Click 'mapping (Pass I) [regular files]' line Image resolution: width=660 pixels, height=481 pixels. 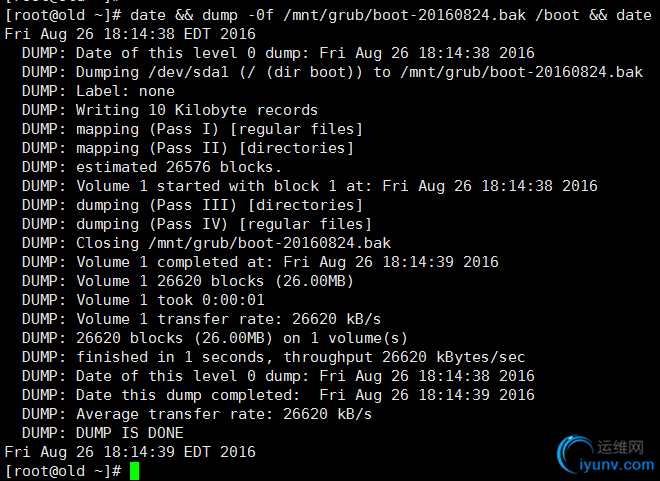click(x=192, y=129)
